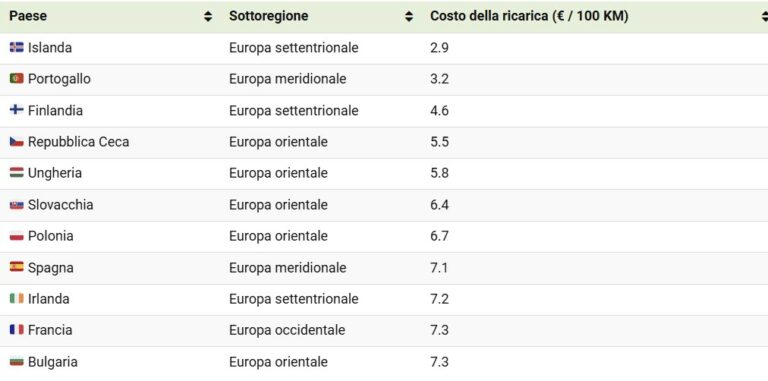Click the France flag icon
Screen dimensions: 768x381
pos(17,330)
